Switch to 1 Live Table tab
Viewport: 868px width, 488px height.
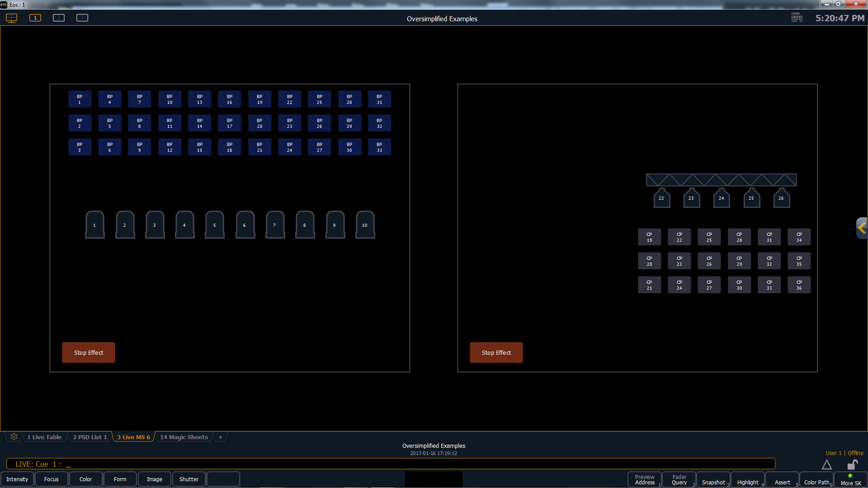coord(44,437)
